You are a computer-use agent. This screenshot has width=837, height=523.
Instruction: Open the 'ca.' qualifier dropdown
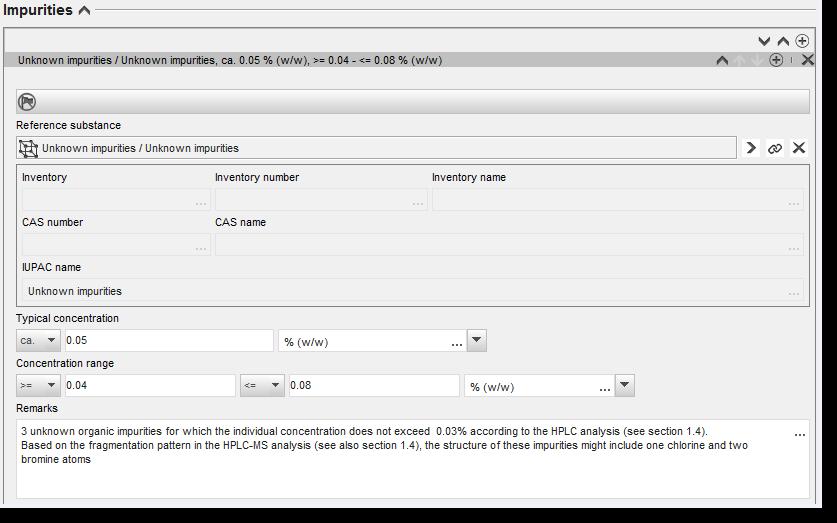click(x=38, y=340)
